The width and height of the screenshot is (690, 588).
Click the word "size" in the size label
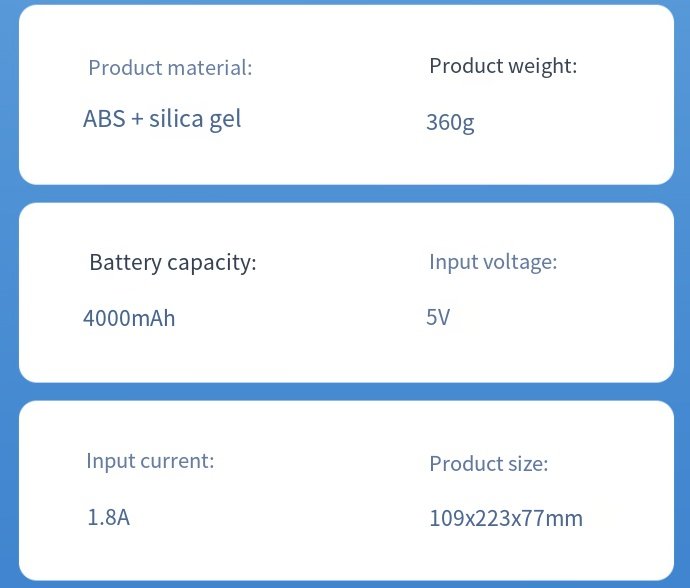526,464
